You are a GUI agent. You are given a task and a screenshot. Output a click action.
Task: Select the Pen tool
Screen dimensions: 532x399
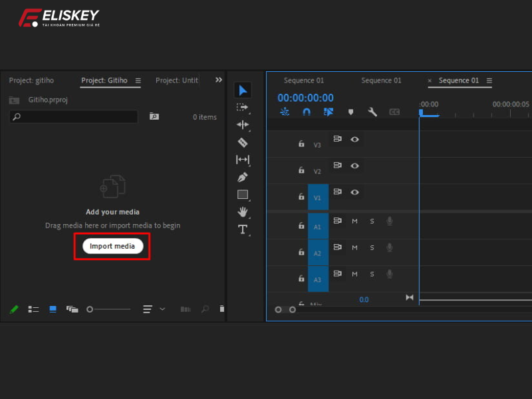click(x=243, y=178)
